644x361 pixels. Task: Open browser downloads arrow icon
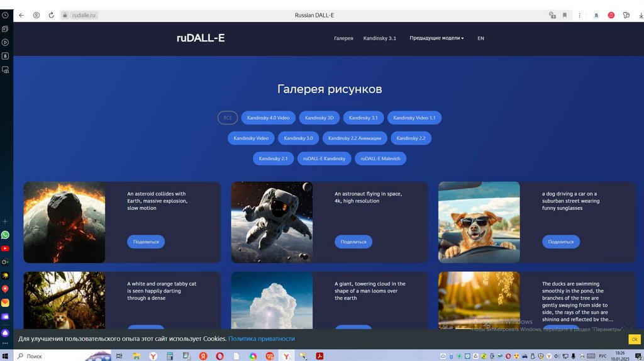pyautogui.click(x=641, y=15)
